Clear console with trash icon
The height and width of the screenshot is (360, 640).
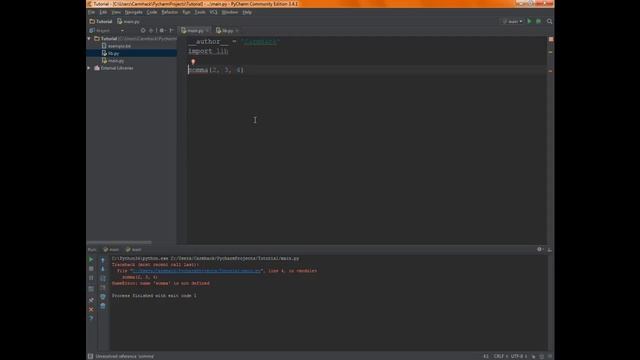pos(103,306)
